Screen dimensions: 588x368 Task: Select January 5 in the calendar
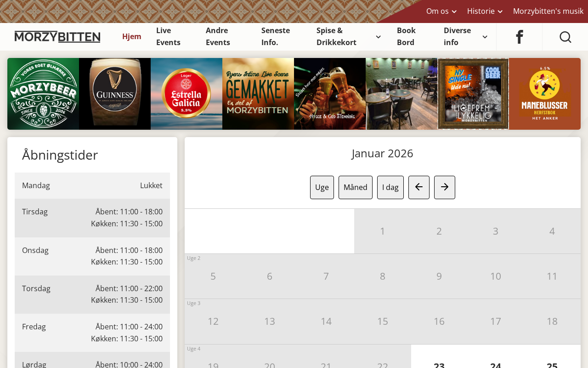pos(213,276)
